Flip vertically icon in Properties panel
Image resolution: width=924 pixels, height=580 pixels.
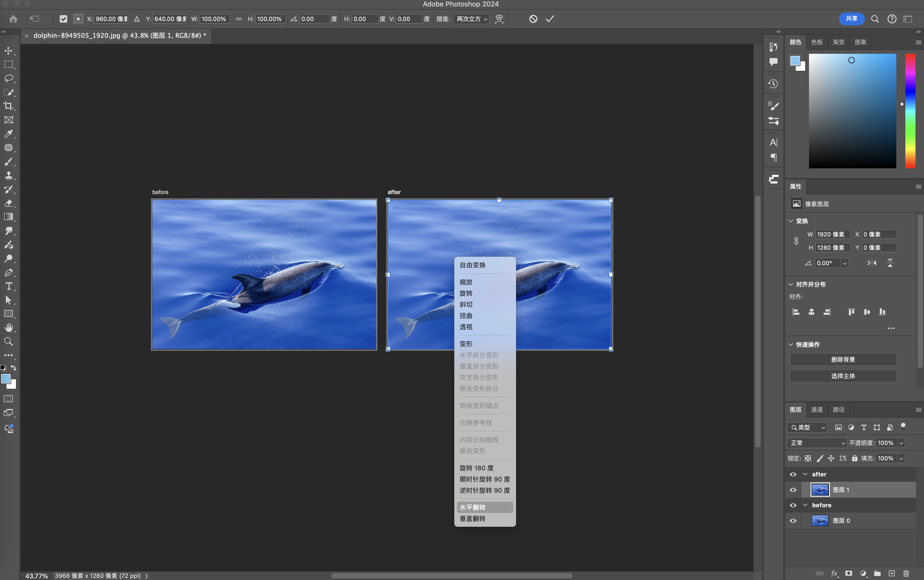890,263
